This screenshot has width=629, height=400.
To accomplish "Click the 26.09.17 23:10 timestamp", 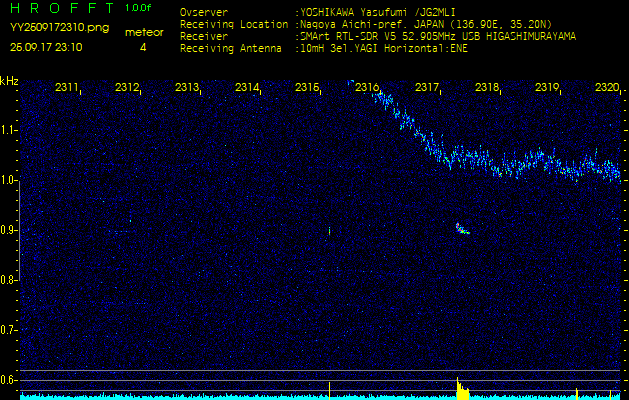I will (46, 47).
